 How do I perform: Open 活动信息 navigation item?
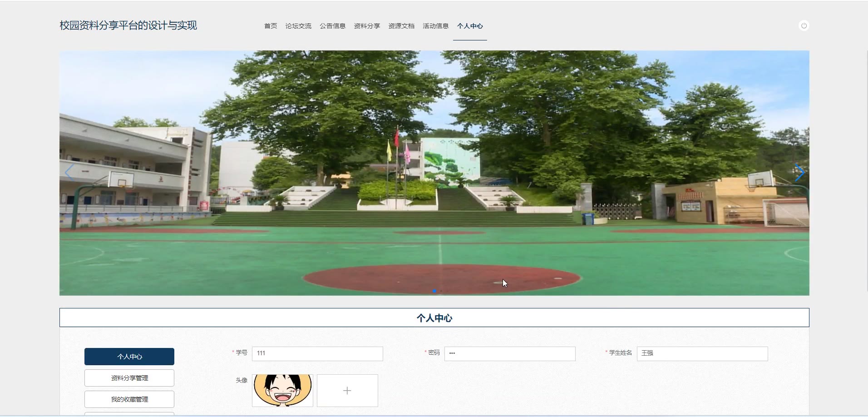pyautogui.click(x=436, y=26)
